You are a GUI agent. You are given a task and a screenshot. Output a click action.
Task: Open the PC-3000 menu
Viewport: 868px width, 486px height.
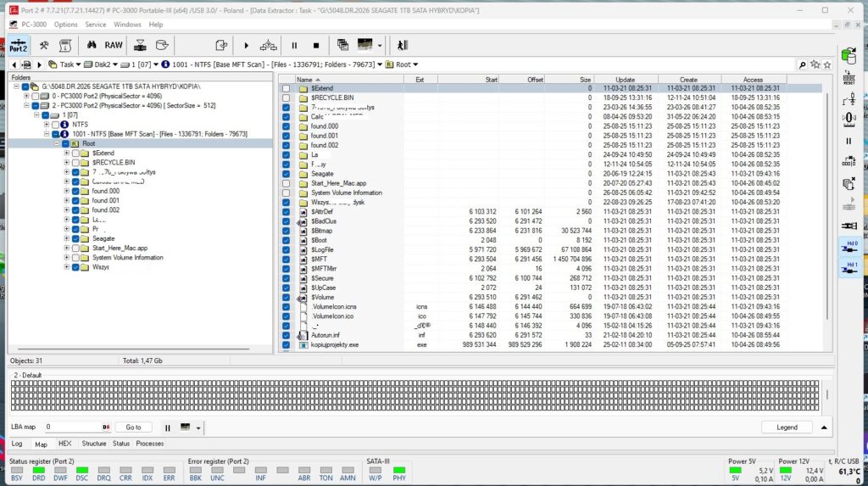point(34,25)
